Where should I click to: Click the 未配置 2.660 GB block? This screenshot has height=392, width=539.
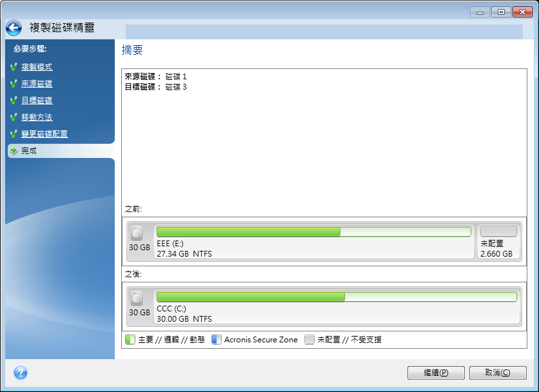click(498, 241)
